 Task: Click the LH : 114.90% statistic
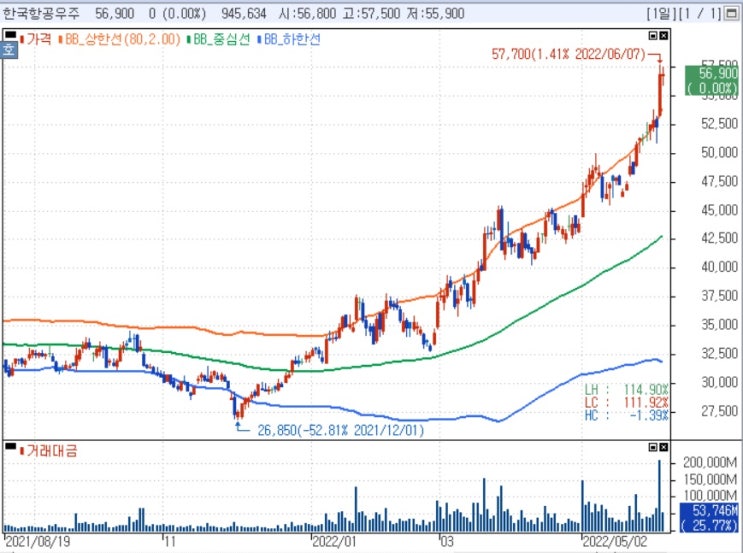click(626, 390)
